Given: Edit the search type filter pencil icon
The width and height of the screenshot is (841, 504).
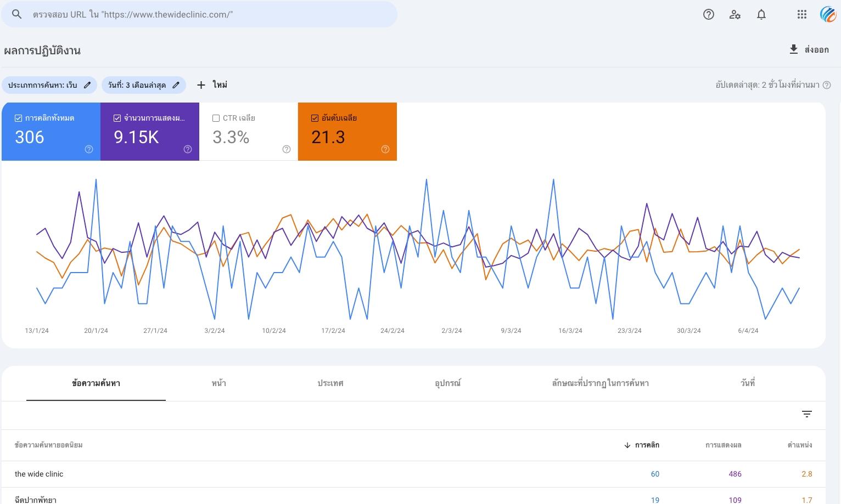Looking at the screenshot, I should click(87, 85).
